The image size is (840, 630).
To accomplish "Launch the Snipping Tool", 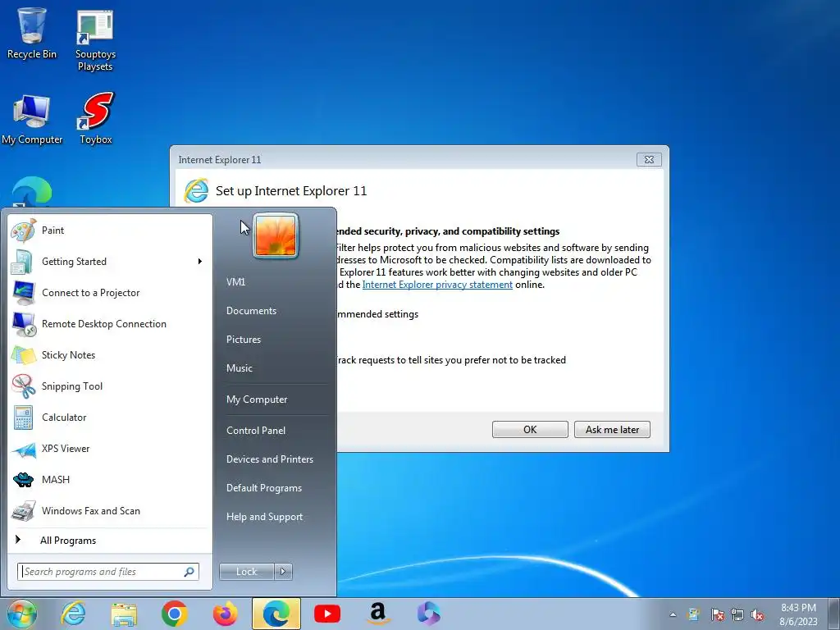I will click(x=110, y=386).
